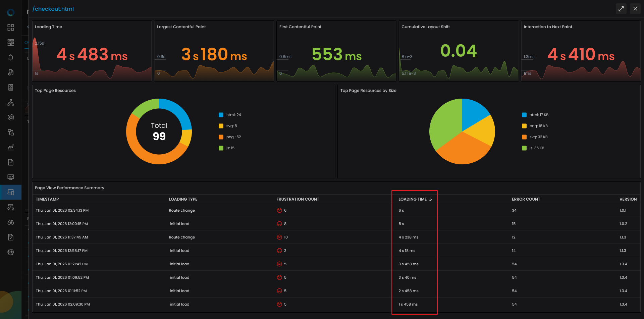Viewport: 644px width, 319px height.
Task: Open the binoculars explorer icon
Action: 11,222
